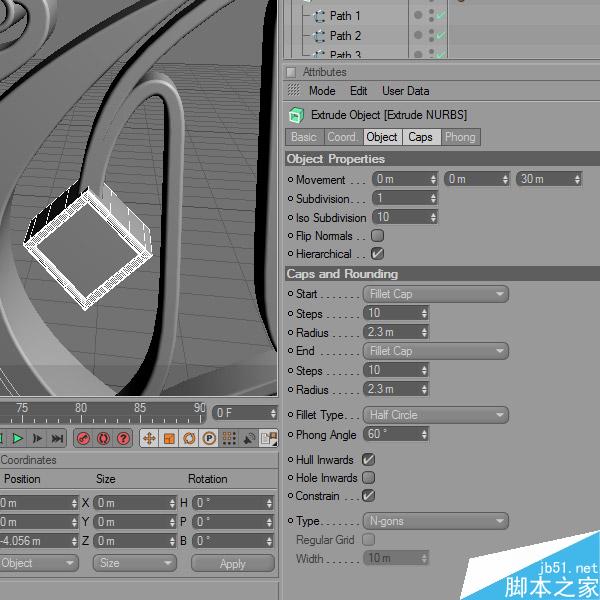The height and width of the screenshot is (600, 600).
Task: Click the record keyframe button
Action: pos(83,439)
